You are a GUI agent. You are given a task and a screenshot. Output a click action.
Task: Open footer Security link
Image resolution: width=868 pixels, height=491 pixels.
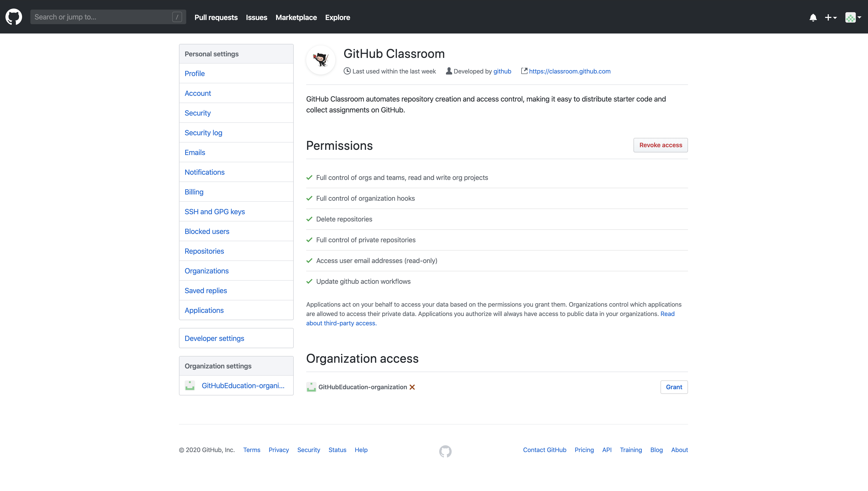click(309, 450)
